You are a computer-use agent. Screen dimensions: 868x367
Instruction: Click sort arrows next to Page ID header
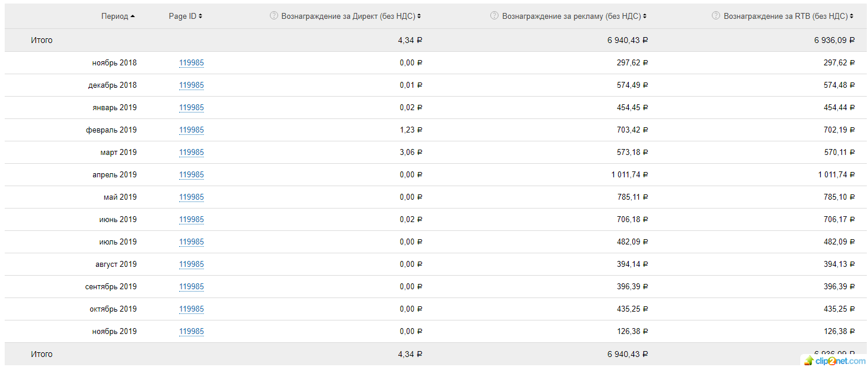pos(200,16)
